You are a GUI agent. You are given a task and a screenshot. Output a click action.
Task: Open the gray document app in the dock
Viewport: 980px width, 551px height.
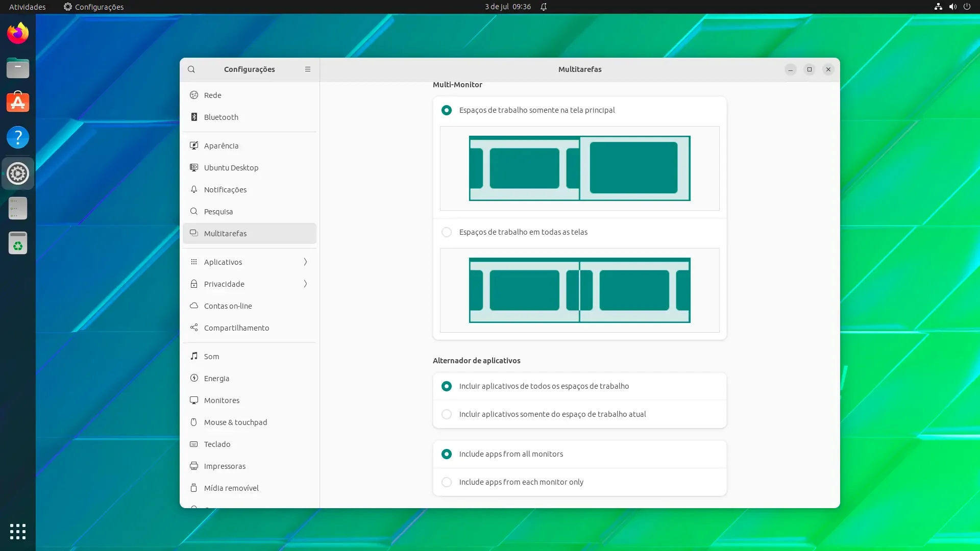pyautogui.click(x=18, y=208)
